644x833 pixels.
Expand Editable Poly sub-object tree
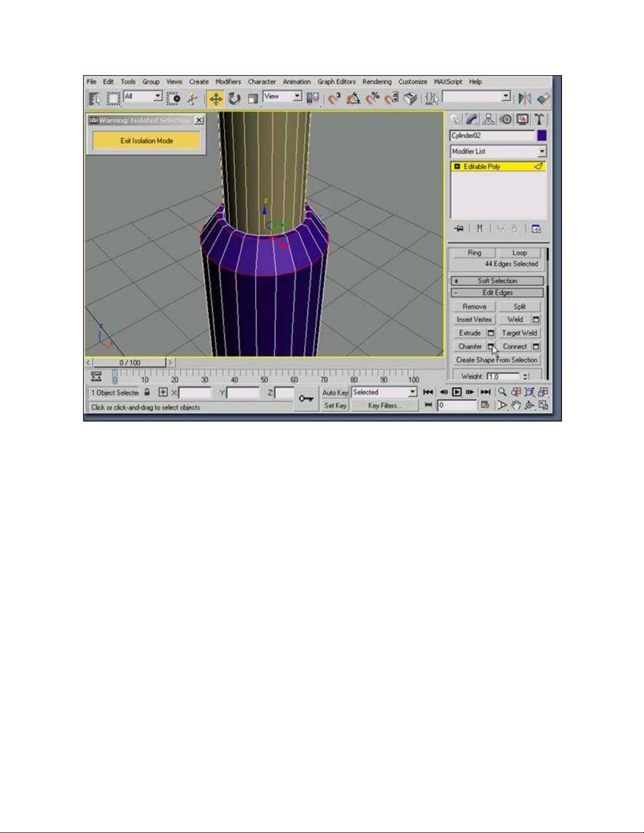click(x=457, y=167)
